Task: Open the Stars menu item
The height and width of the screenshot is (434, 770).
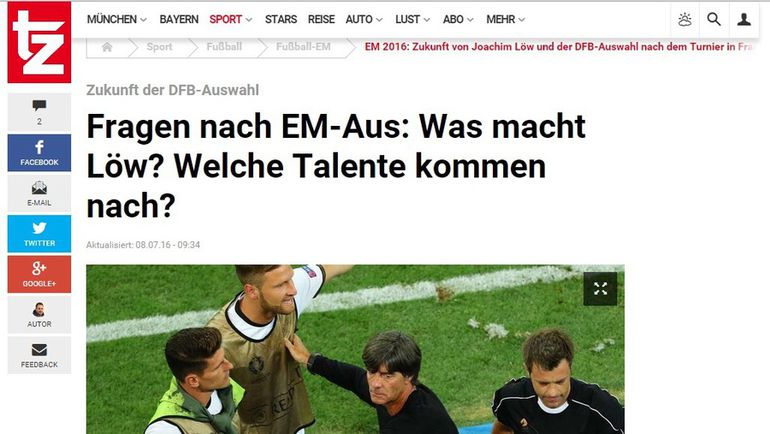Action: tap(281, 20)
